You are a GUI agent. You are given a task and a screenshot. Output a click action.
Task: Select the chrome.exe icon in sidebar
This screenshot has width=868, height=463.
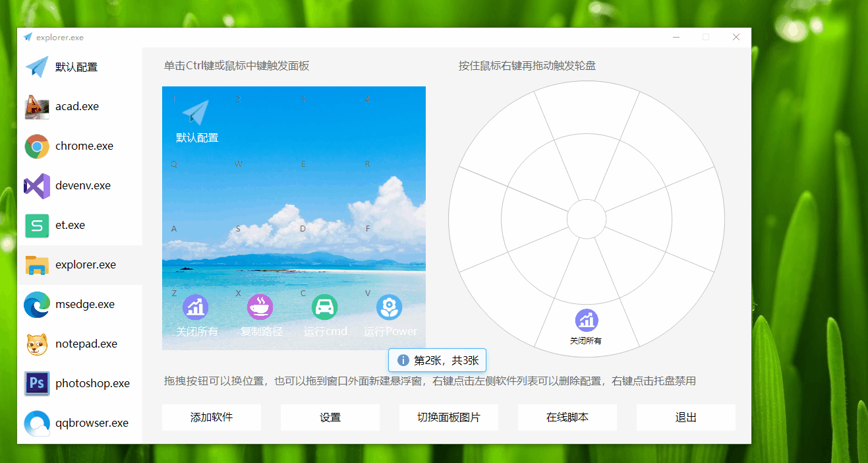pos(37,146)
